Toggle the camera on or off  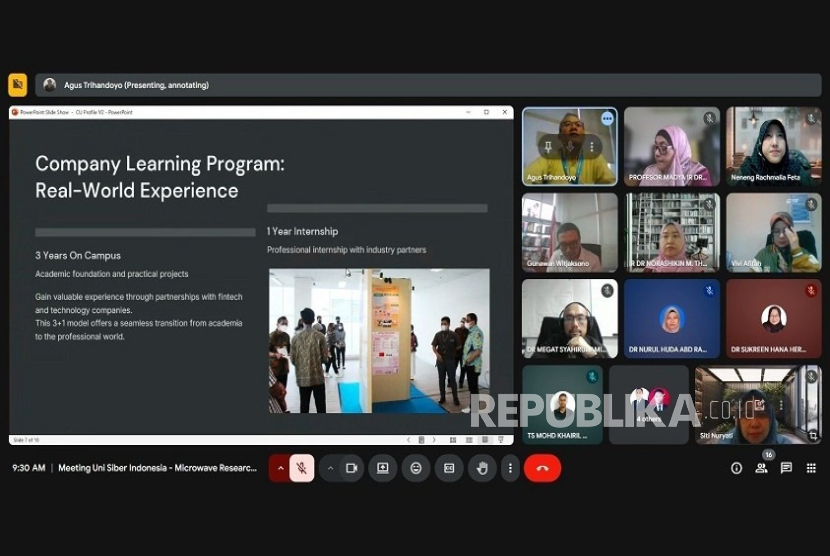(351, 468)
